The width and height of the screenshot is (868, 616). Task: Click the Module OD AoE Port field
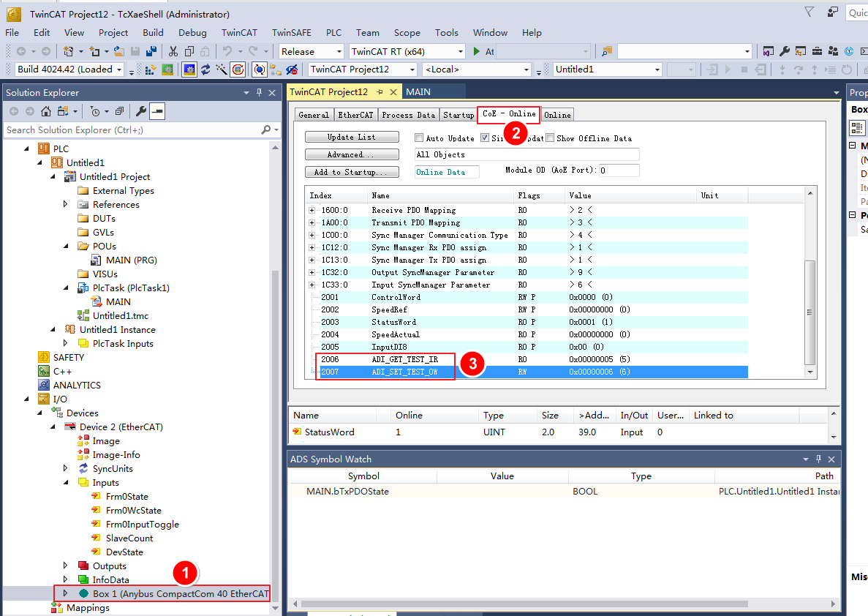coord(619,170)
